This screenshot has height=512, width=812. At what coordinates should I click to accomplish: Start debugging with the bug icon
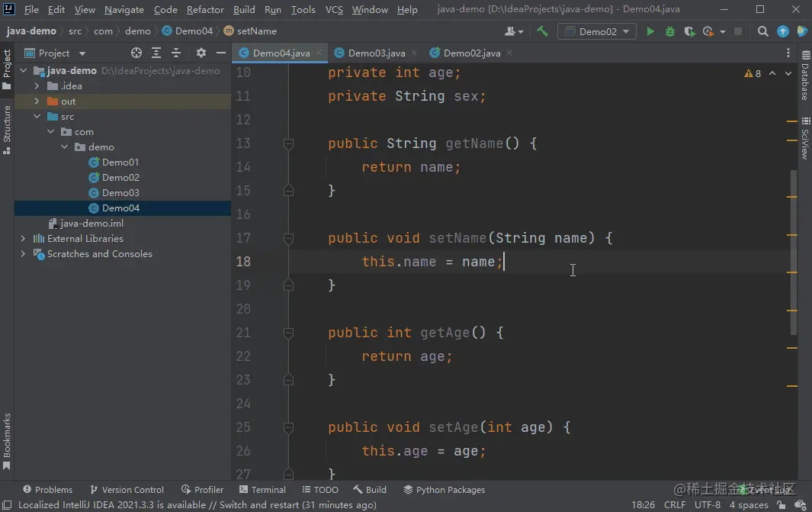pos(669,31)
